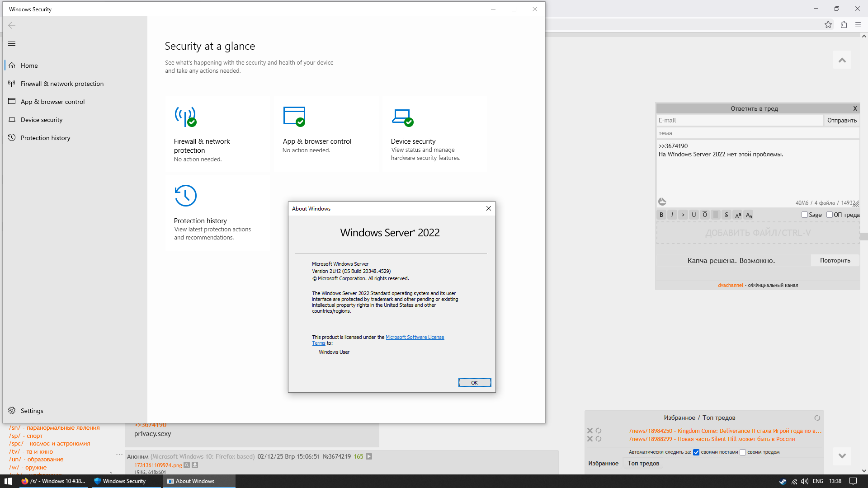This screenshot has width=868, height=488.
Task: Uncheck auto-follow своими постами checkbox
Action: [696, 452]
